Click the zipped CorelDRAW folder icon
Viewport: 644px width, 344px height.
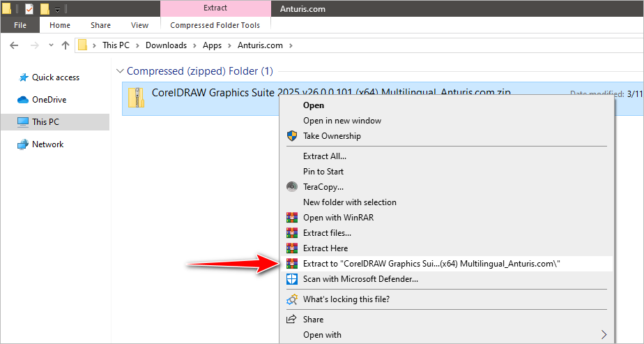point(137,98)
